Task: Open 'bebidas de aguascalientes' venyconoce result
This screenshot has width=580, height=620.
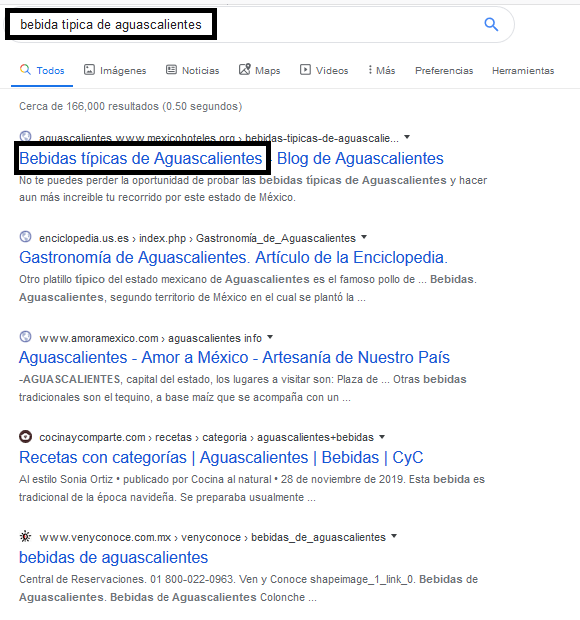Action: tap(113, 558)
